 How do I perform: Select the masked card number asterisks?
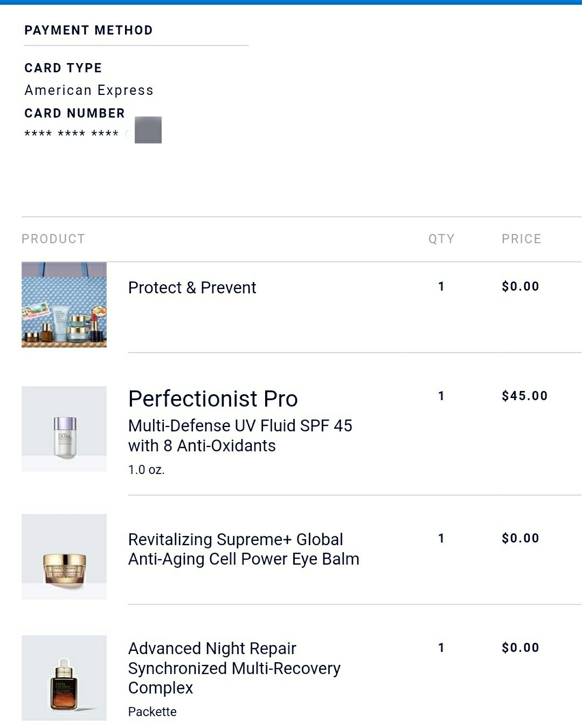[x=71, y=133]
